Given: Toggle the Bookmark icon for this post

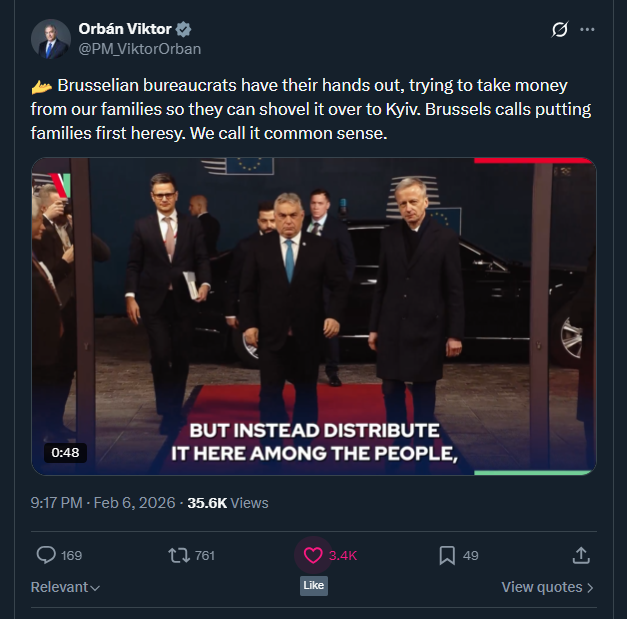Looking at the screenshot, I should 447,555.
